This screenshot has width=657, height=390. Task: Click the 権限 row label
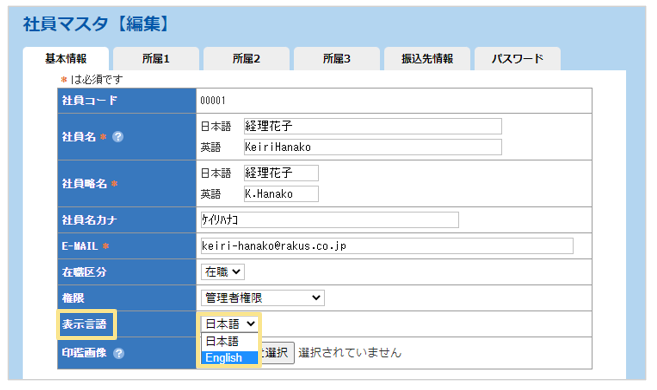73,298
